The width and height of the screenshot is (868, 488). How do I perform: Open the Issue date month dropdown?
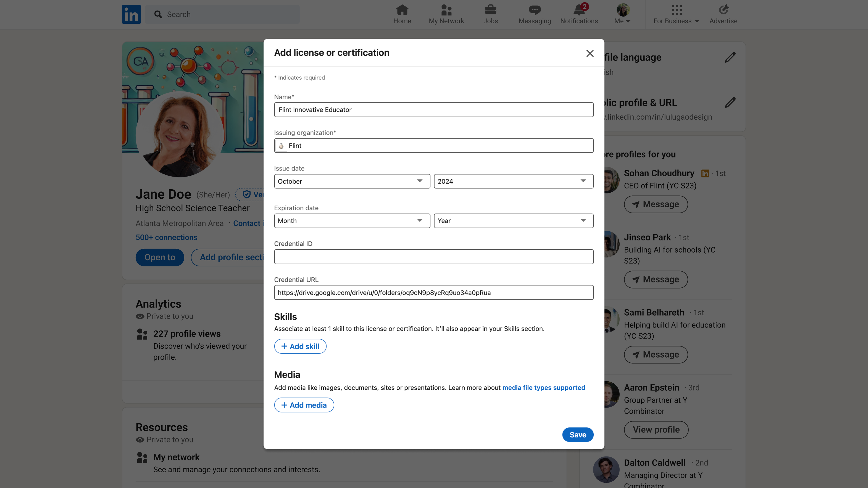(x=352, y=181)
